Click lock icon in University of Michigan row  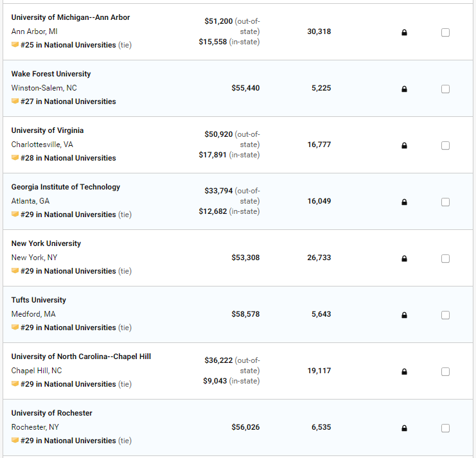click(x=404, y=33)
